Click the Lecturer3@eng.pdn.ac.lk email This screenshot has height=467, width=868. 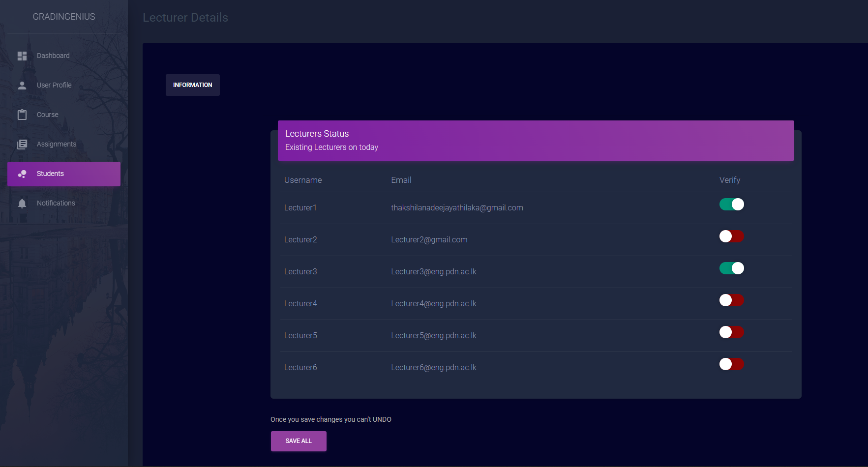pos(434,272)
